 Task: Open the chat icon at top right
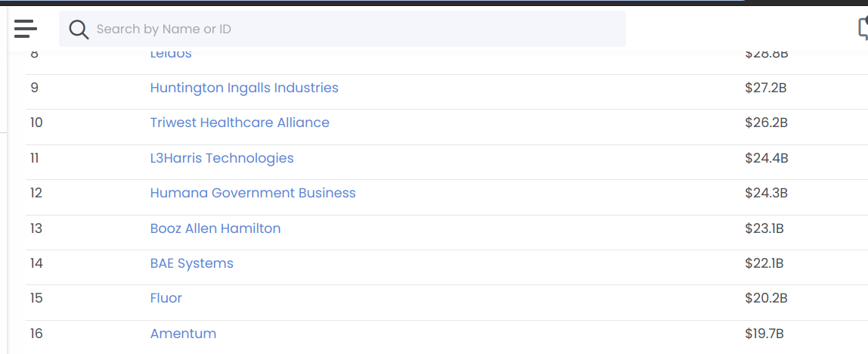click(x=863, y=29)
